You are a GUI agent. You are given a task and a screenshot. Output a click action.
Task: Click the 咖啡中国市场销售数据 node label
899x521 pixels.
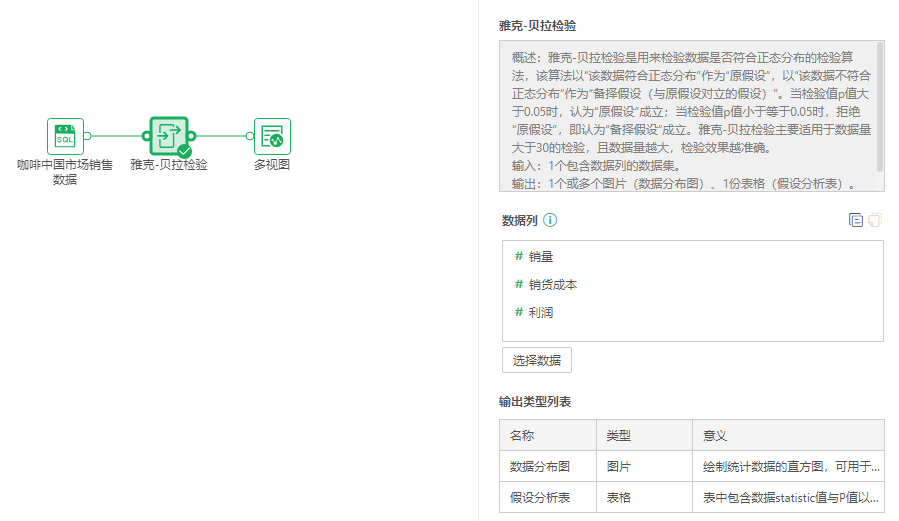pyautogui.click(x=65, y=172)
